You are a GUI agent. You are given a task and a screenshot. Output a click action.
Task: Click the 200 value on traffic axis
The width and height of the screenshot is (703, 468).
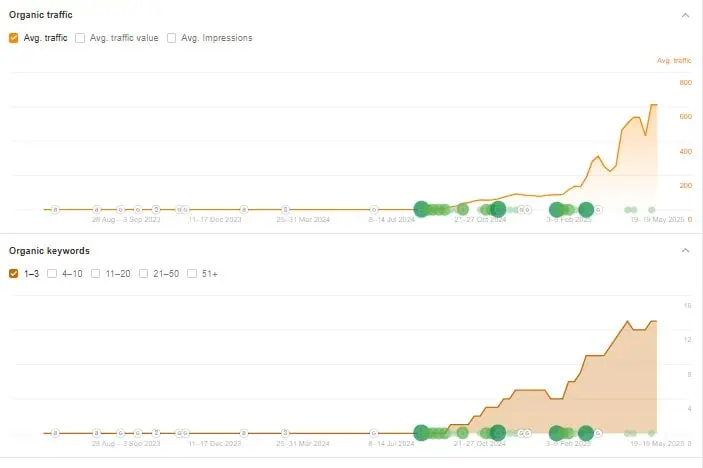[x=686, y=186]
